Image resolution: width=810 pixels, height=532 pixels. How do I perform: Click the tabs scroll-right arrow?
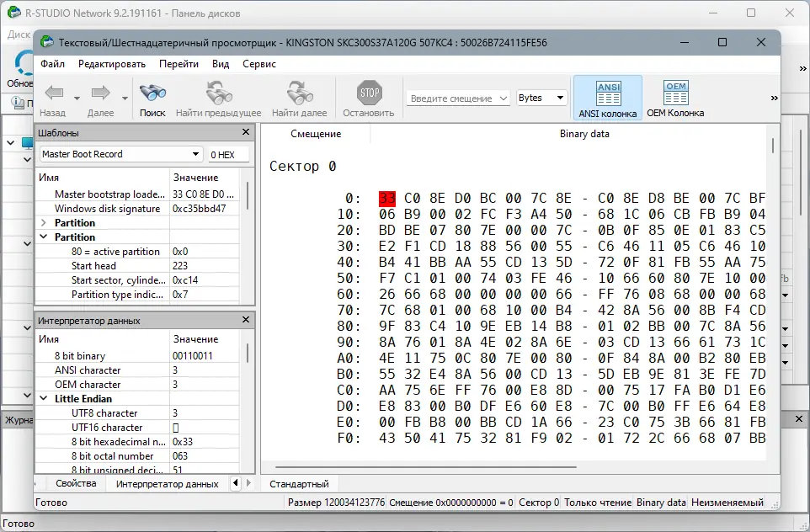coord(248,483)
